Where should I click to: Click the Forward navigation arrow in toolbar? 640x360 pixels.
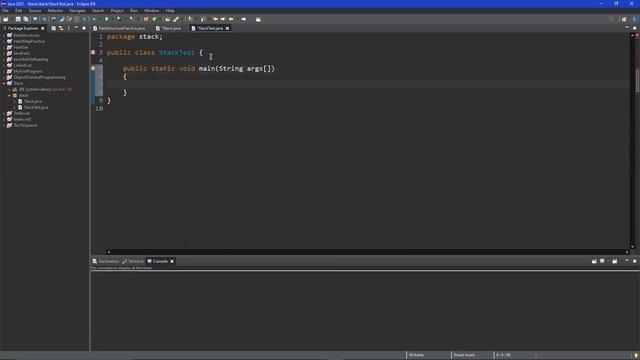pyautogui.click(x=243, y=19)
